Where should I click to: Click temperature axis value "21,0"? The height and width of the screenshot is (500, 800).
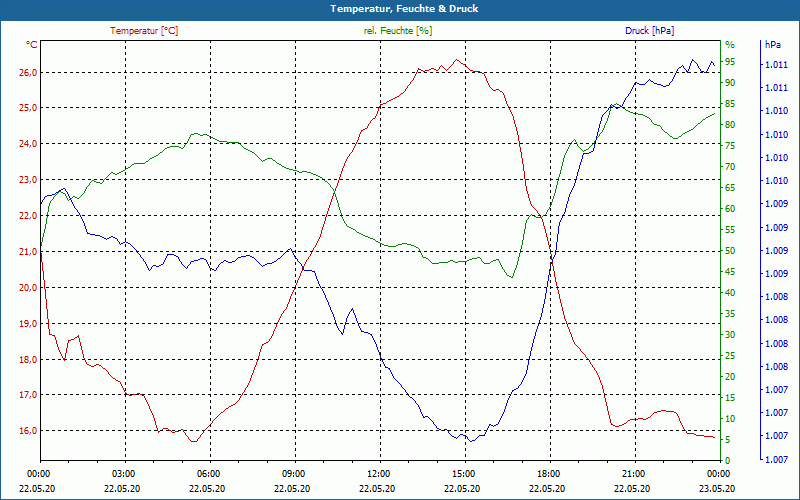pyautogui.click(x=29, y=252)
